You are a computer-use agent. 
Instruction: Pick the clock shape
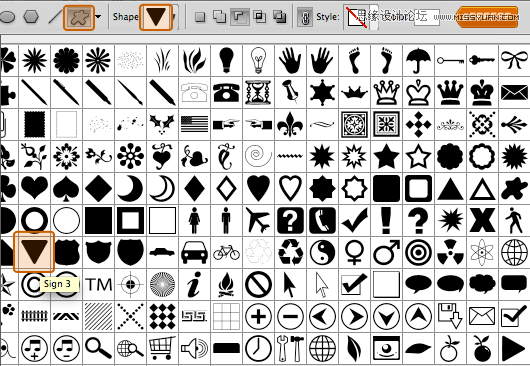click(x=259, y=348)
